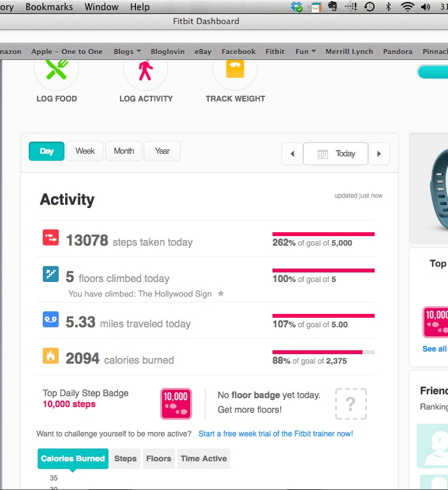Image resolution: width=448 pixels, height=490 pixels.
Task: Expand the Blogs bookmarks folder
Action: click(x=127, y=52)
